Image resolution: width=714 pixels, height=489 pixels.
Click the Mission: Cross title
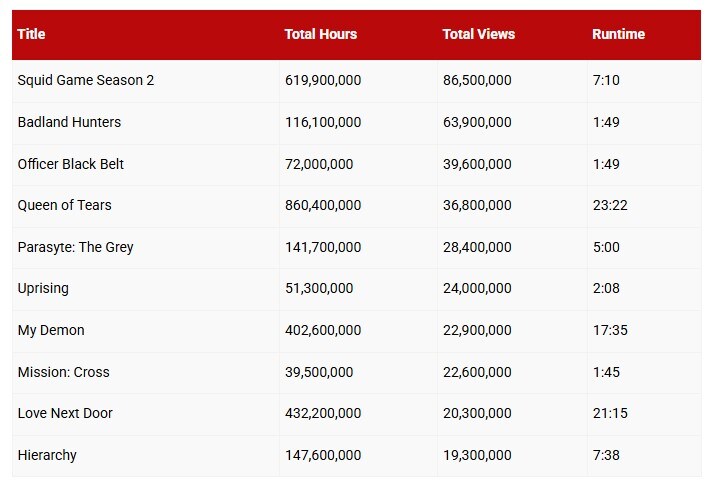click(63, 372)
